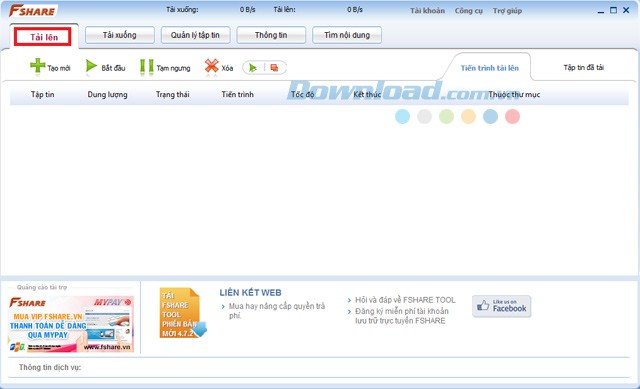
Task: Open the Mua hay nâng cấp quyền link
Action: click(x=277, y=311)
